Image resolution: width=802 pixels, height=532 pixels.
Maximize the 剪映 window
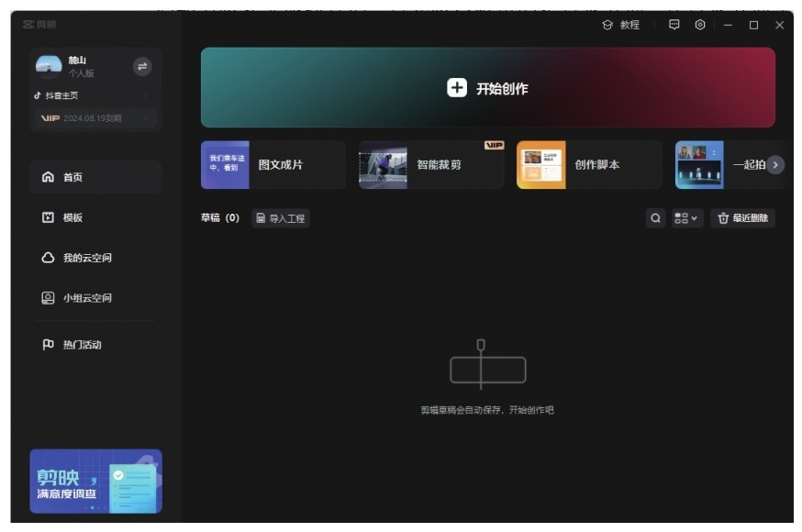tap(753, 25)
